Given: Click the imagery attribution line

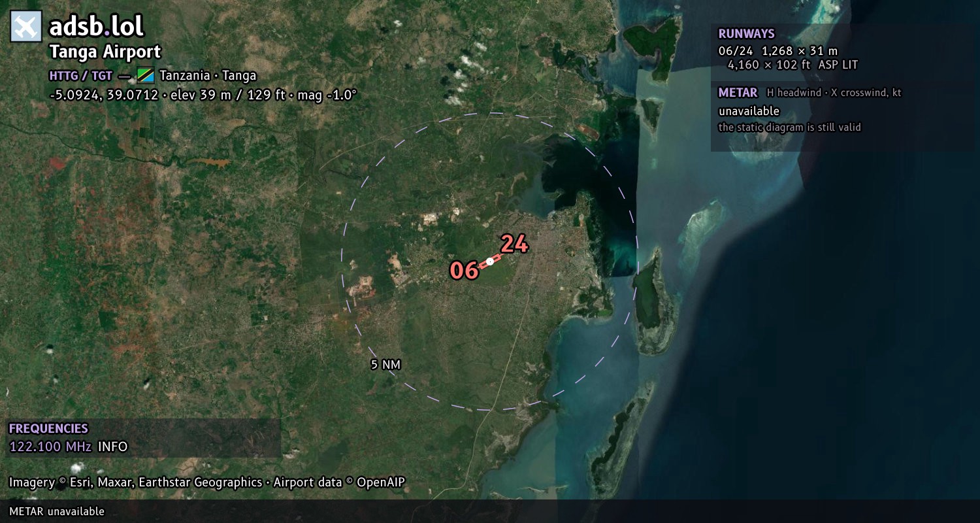Looking at the screenshot, I should [x=207, y=482].
